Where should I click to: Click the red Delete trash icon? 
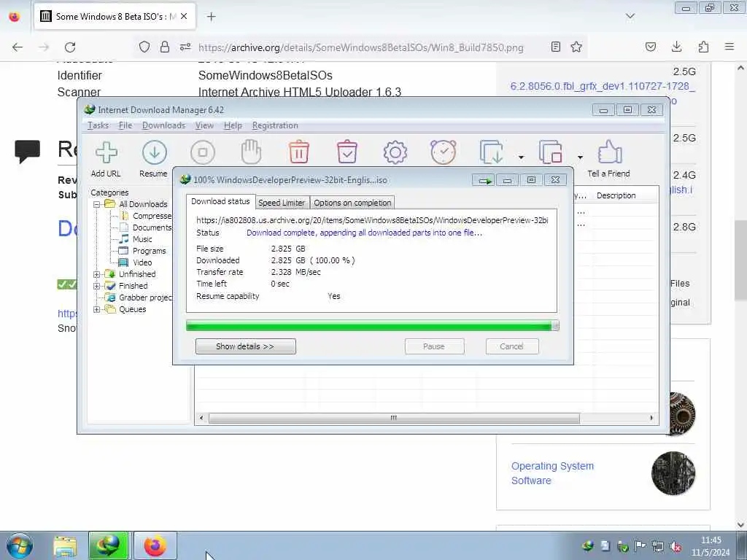[299, 152]
